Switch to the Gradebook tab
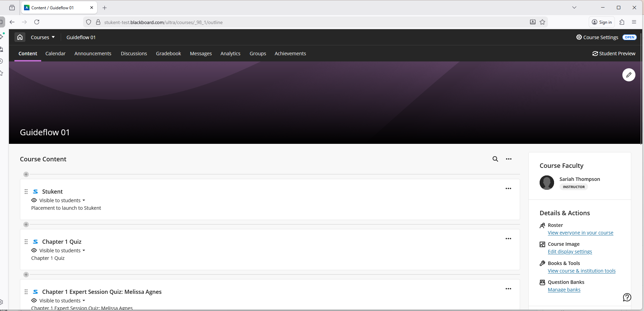Image resolution: width=644 pixels, height=311 pixels. [168, 54]
